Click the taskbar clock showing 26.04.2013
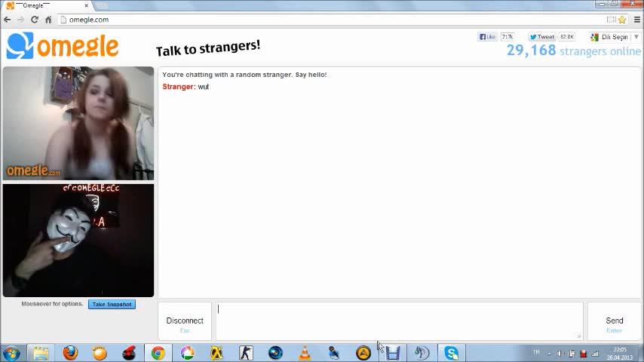644x362 pixels. 620,354
